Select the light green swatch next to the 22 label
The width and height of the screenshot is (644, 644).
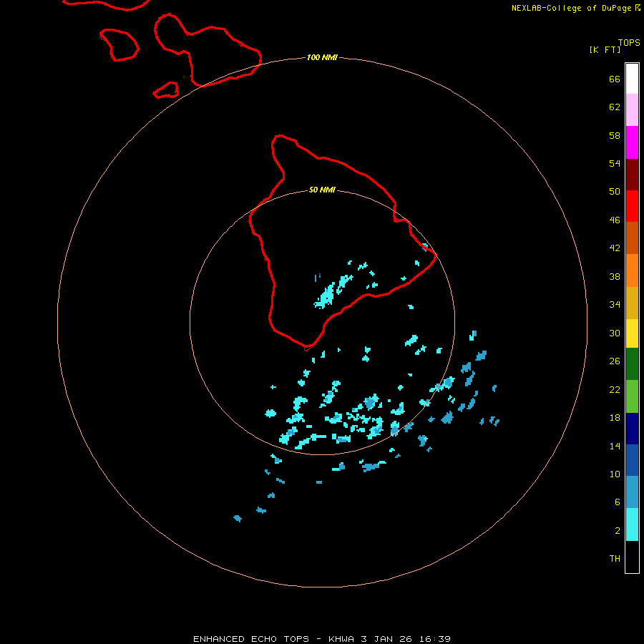pos(632,396)
